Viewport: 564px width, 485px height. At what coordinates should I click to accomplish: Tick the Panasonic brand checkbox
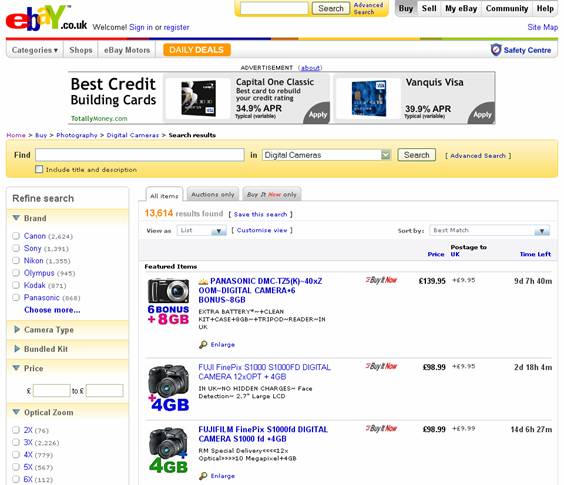16,297
